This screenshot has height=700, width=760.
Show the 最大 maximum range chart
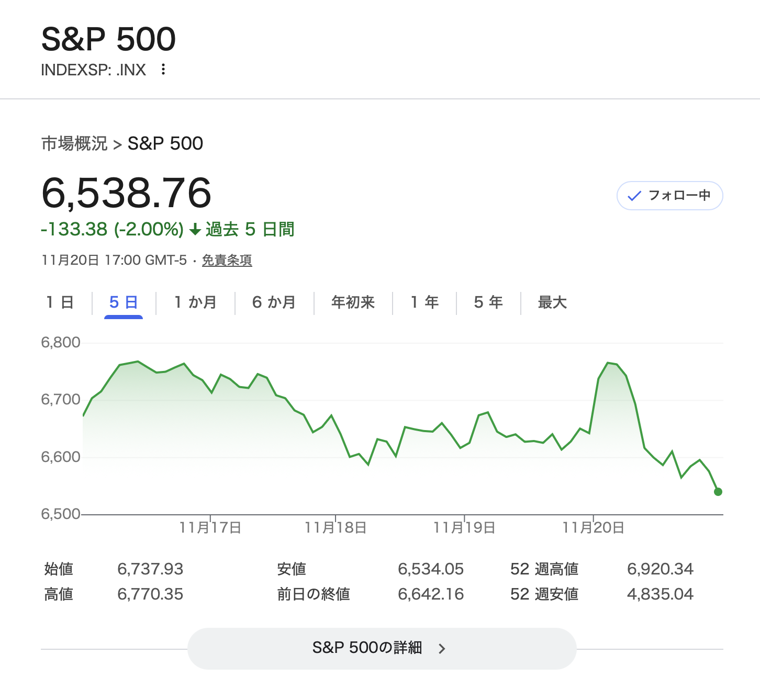pyautogui.click(x=552, y=302)
